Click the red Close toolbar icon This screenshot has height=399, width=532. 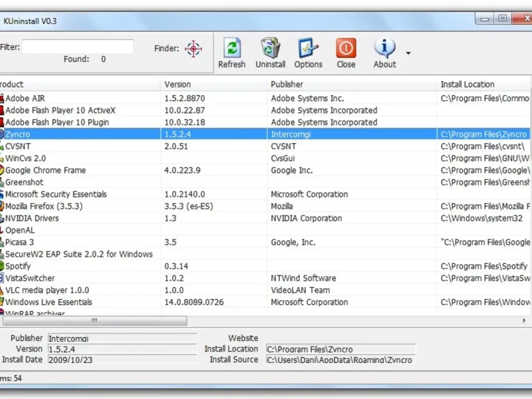pyautogui.click(x=346, y=48)
